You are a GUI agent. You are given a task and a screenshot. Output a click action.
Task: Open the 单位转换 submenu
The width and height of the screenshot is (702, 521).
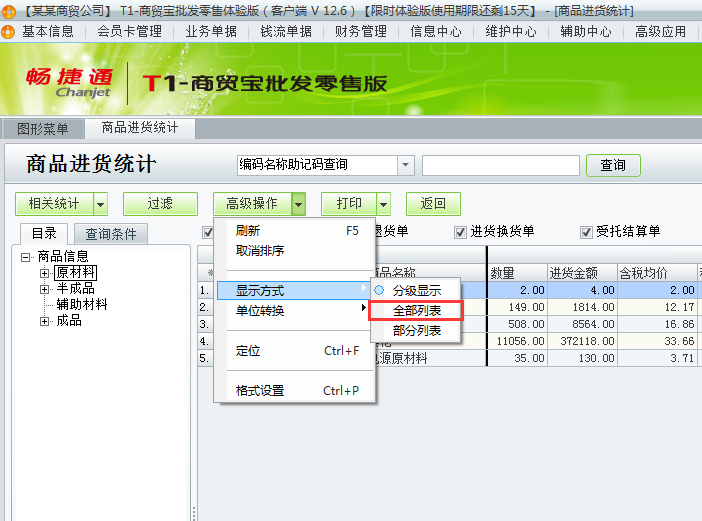pyautogui.click(x=293, y=310)
